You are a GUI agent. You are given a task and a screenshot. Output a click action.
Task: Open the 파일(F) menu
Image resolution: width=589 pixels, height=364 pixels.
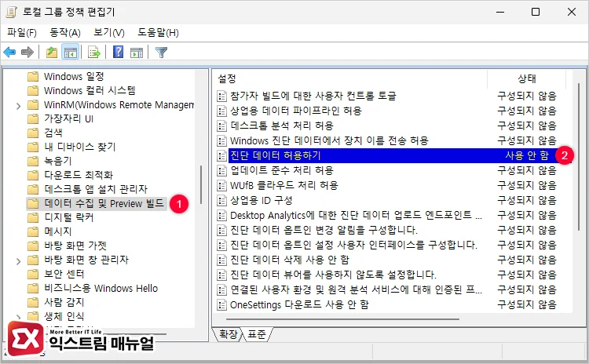pyautogui.click(x=22, y=33)
